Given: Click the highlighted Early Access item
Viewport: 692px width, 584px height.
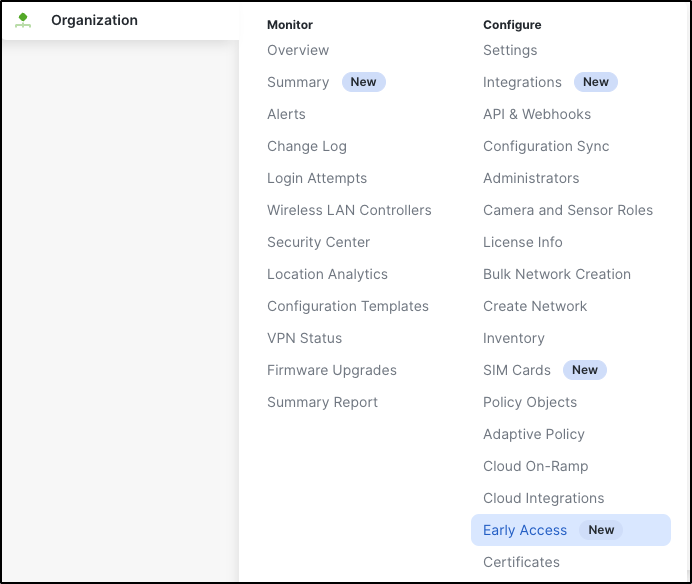Looking at the screenshot, I should tap(525, 530).
